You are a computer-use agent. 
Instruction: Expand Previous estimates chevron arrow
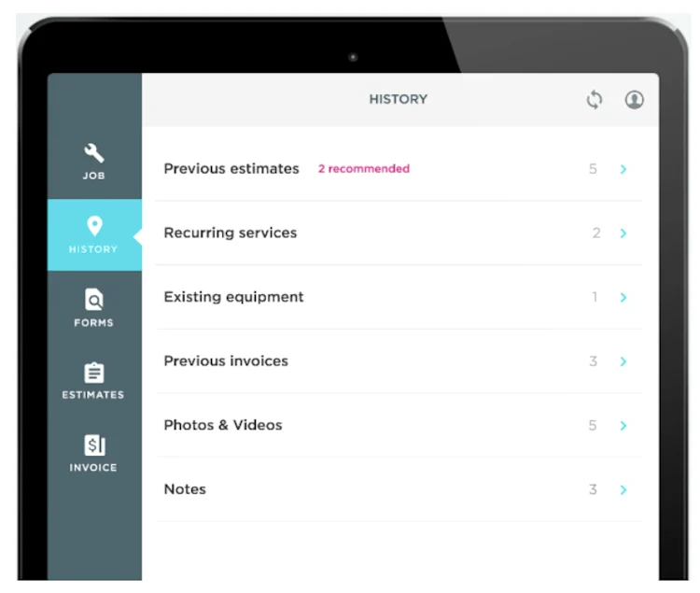(623, 169)
